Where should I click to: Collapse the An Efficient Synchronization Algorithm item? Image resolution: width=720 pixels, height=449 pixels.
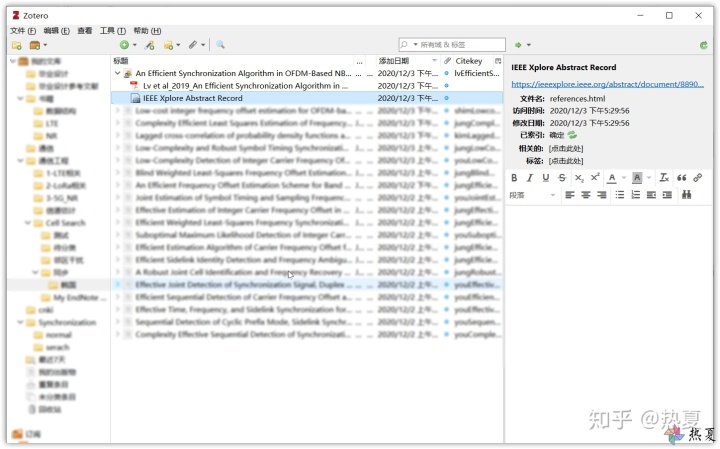(118, 73)
